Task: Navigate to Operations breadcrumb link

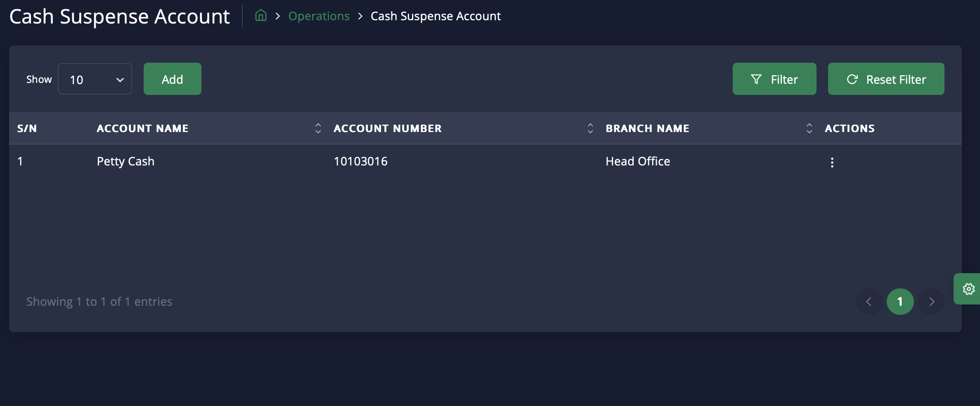Action: click(x=319, y=16)
